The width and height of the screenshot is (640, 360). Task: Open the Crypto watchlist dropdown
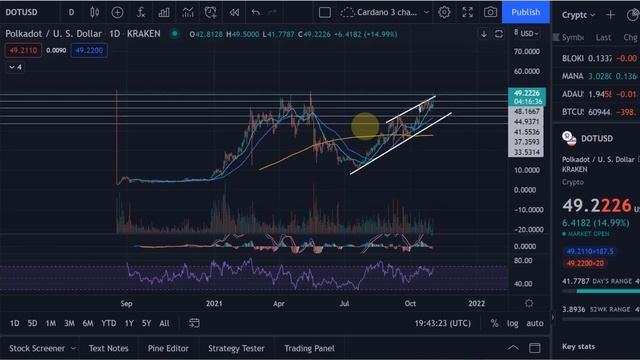(x=578, y=15)
